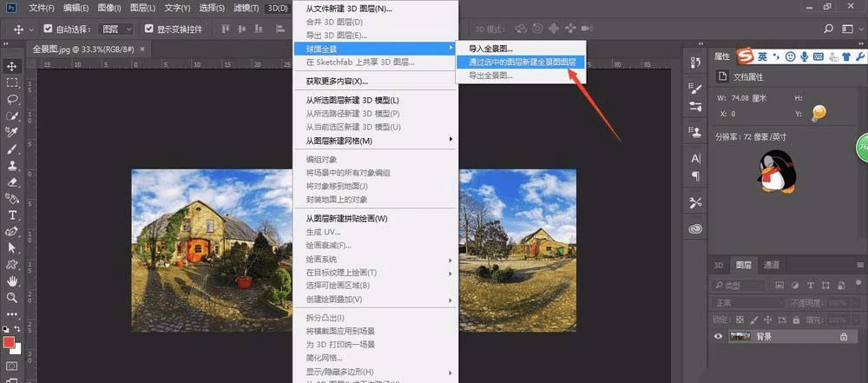Select the Lasso tool
The width and height of the screenshot is (868, 383).
tap(11, 100)
